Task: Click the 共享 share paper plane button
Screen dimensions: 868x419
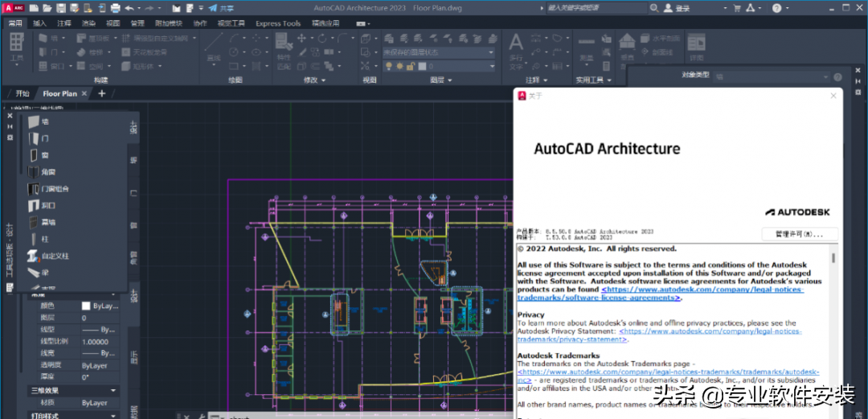Action: (221, 8)
